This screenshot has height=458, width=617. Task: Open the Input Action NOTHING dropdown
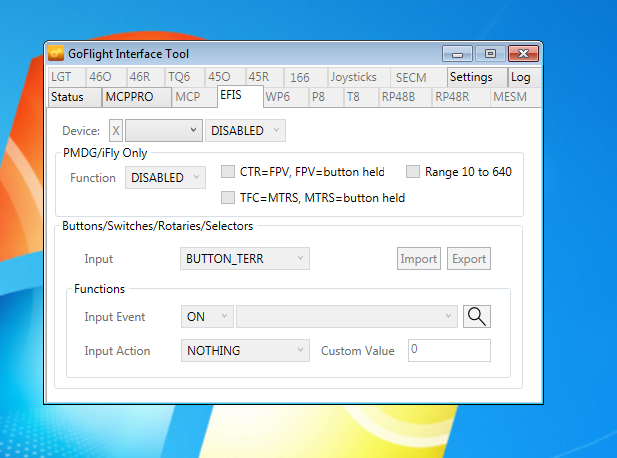[x=245, y=351]
